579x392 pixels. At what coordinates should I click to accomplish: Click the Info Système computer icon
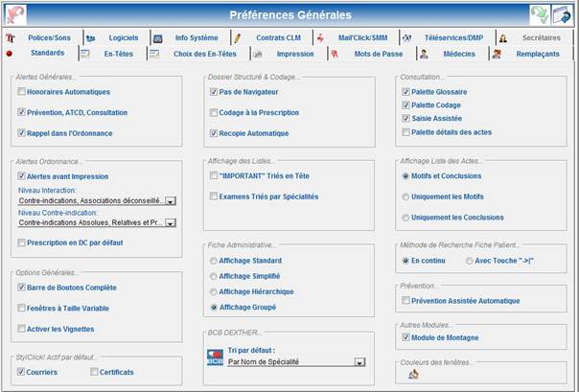(x=157, y=38)
